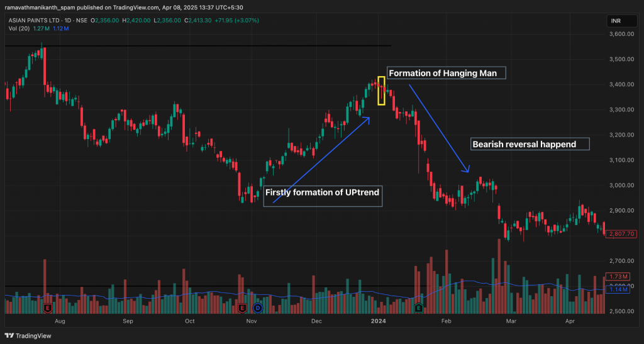Click the red earnings E marker near Aug
This screenshot has height=344, width=644.
[48, 308]
